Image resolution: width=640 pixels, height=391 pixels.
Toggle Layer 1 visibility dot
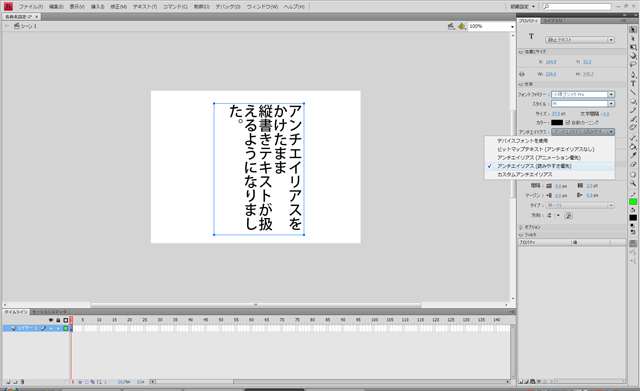[51, 328]
